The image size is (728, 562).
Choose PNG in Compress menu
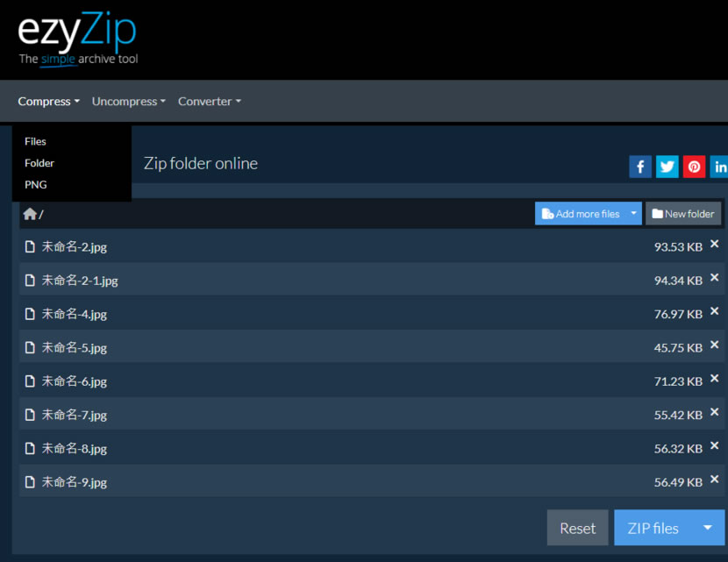point(36,185)
